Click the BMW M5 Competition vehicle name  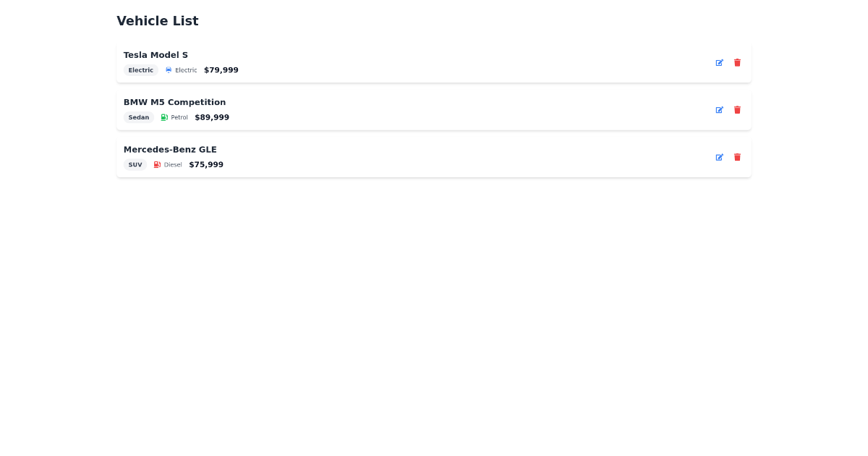pyautogui.click(x=174, y=101)
